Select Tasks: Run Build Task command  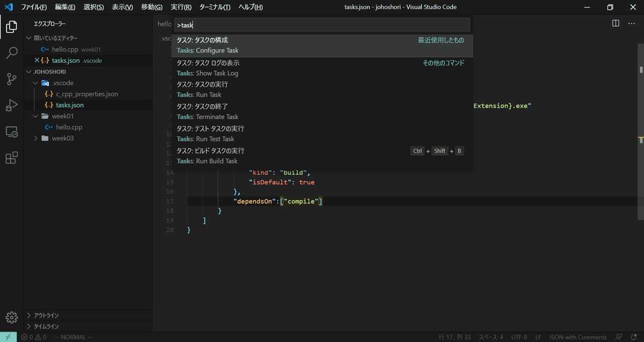(x=322, y=156)
